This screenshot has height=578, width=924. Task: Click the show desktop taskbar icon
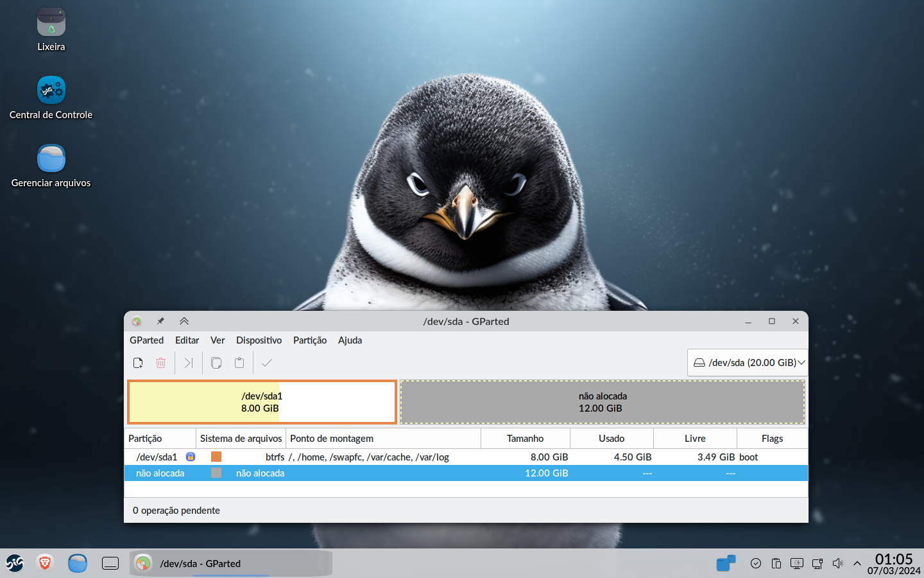(110, 563)
